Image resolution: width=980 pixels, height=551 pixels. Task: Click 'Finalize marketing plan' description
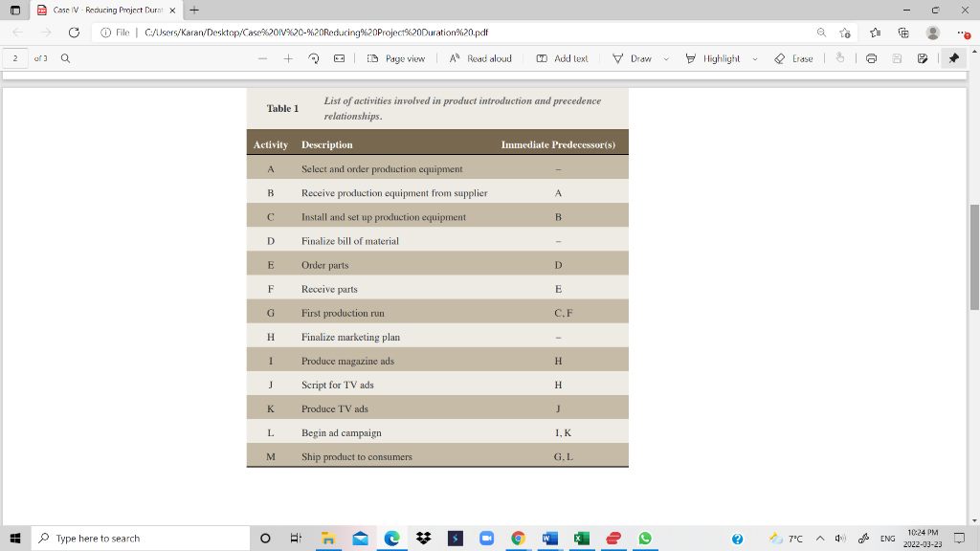click(x=350, y=337)
